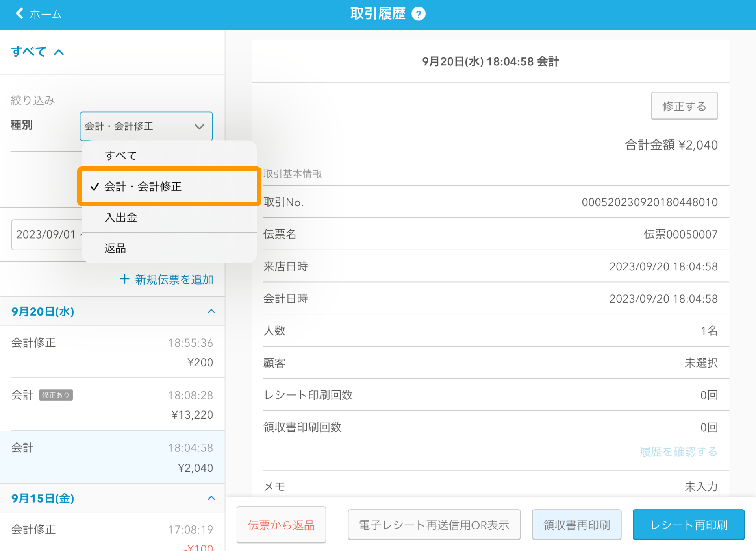Open the 履歴を確認する link

pos(678,451)
